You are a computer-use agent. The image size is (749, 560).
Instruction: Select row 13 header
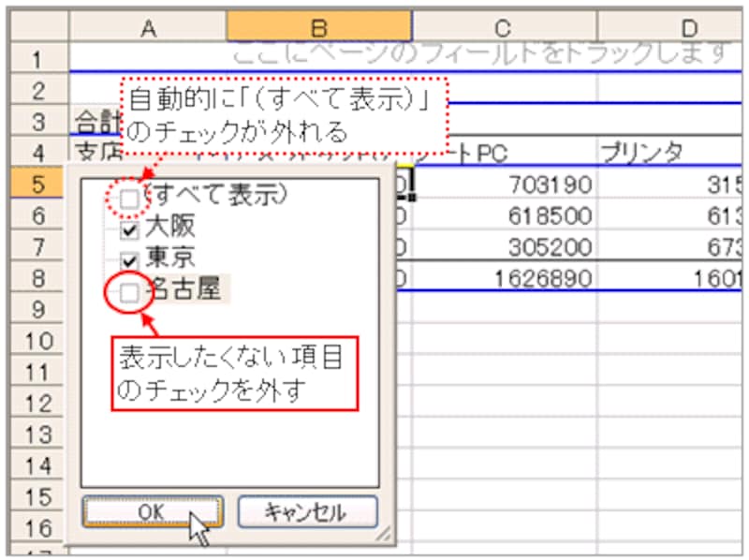tap(37, 434)
